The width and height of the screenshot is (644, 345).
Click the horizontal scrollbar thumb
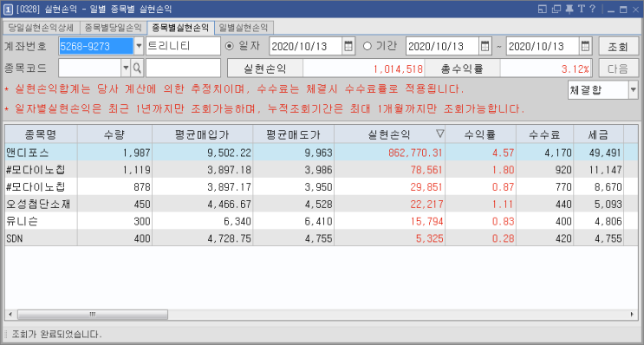click(93, 315)
